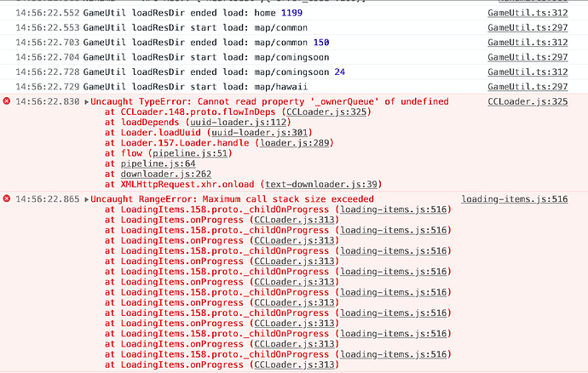This screenshot has width=588, height=373.
Task: Open CCLoader.js:325 source link at right edge
Action: coord(527,102)
